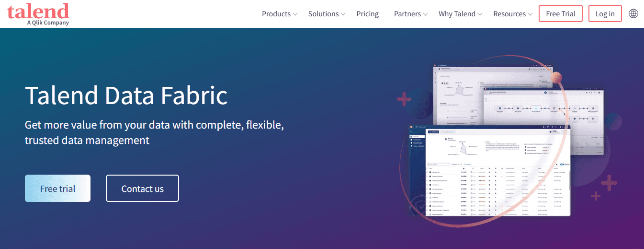Go to the Pricing page
This screenshot has height=249, width=644.
pos(368,14)
